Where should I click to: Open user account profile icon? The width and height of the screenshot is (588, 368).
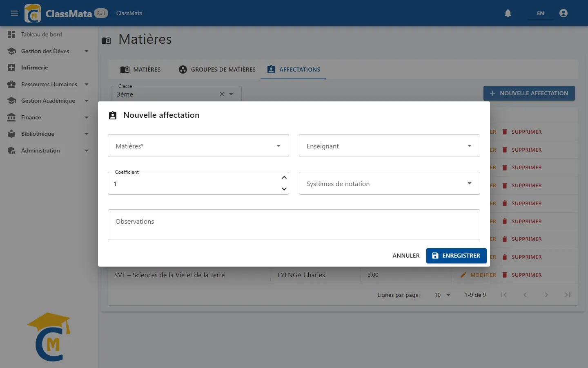point(563,13)
